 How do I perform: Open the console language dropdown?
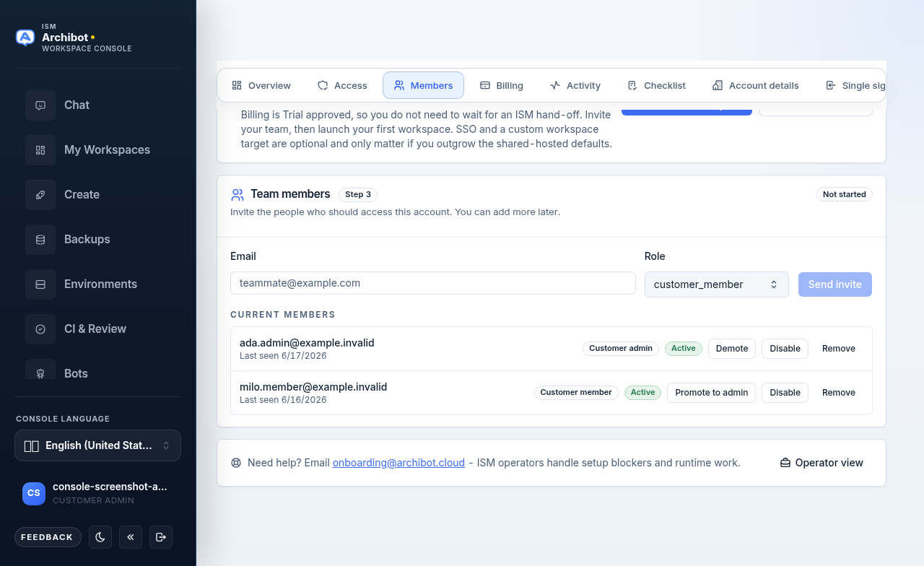point(97,445)
